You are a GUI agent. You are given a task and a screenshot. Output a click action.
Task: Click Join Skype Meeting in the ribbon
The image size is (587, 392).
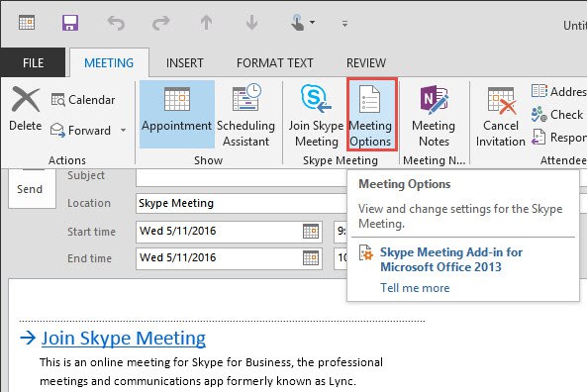(x=316, y=115)
